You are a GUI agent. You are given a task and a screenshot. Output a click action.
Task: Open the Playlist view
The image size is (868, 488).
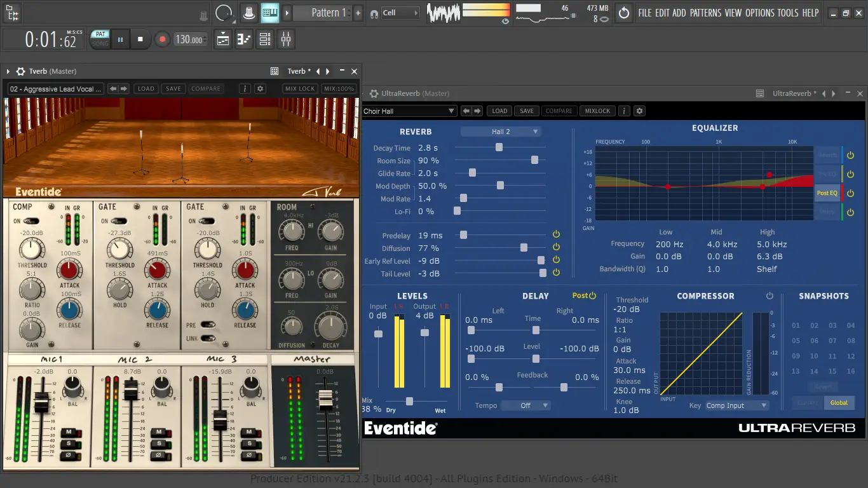222,39
